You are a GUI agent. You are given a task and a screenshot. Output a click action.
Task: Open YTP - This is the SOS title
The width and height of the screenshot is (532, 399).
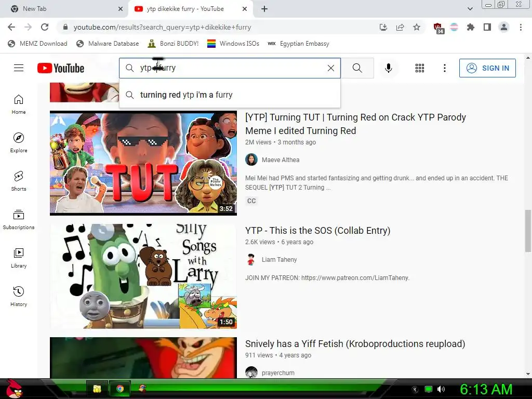[318, 230]
